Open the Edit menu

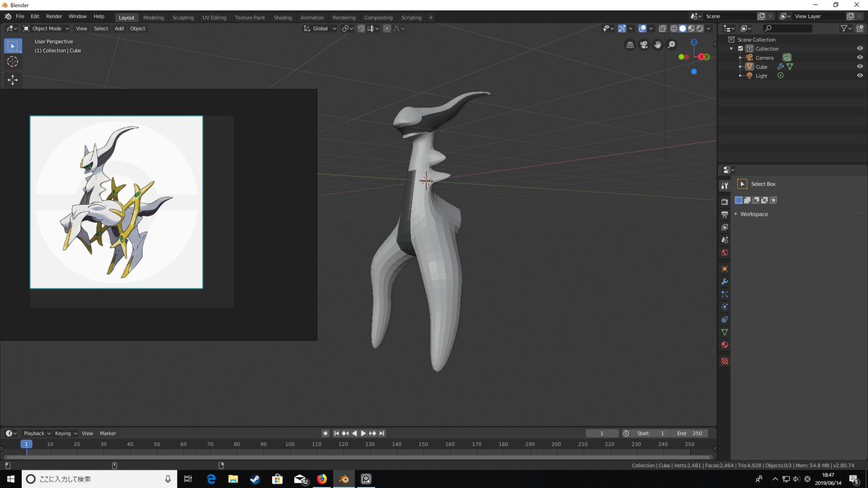click(35, 17)
